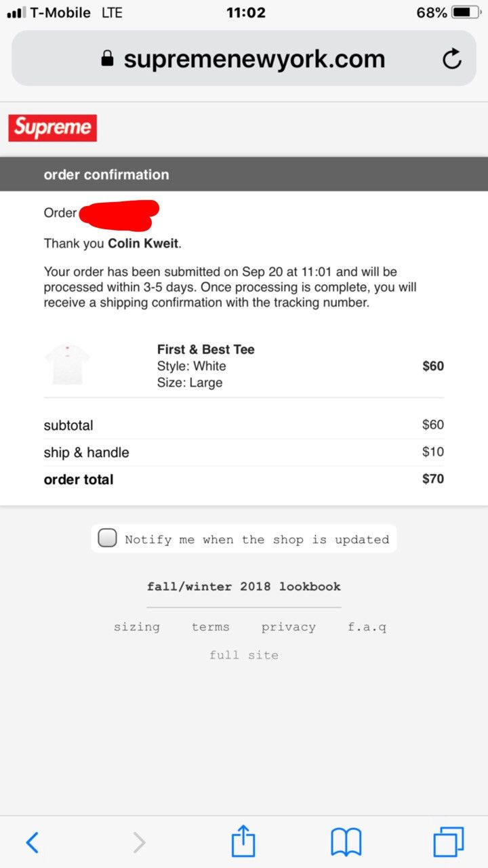Open the bookmarks panel

[x=346, y=842]
